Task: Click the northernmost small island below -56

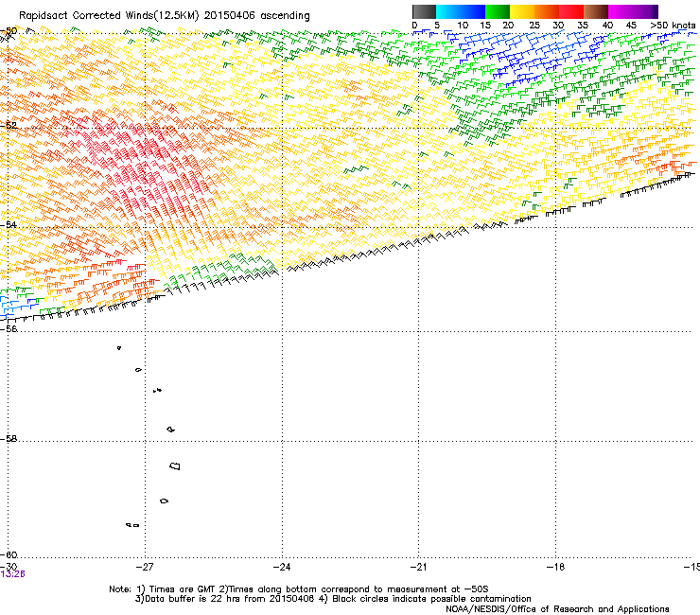Action: (x=119, y=347)
